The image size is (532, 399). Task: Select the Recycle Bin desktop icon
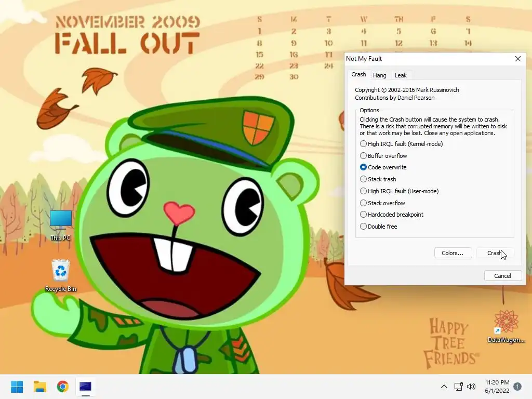tap(61, 275)
